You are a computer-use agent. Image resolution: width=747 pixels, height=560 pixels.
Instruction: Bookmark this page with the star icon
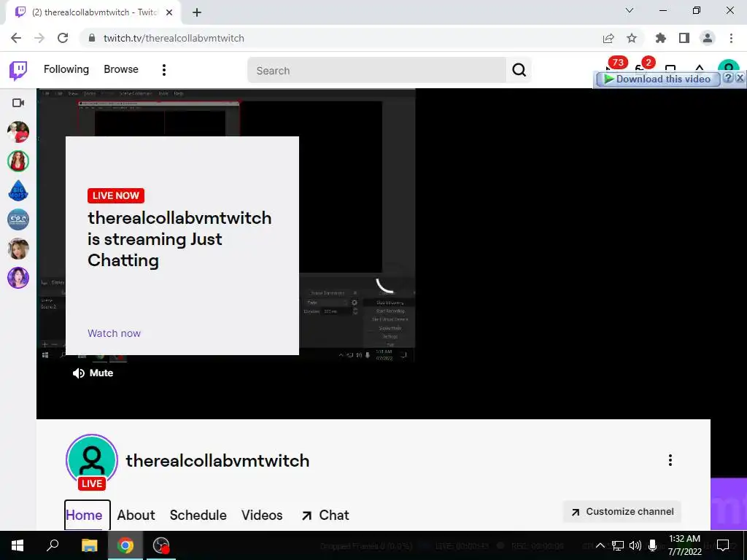click(x=632, y=38)
